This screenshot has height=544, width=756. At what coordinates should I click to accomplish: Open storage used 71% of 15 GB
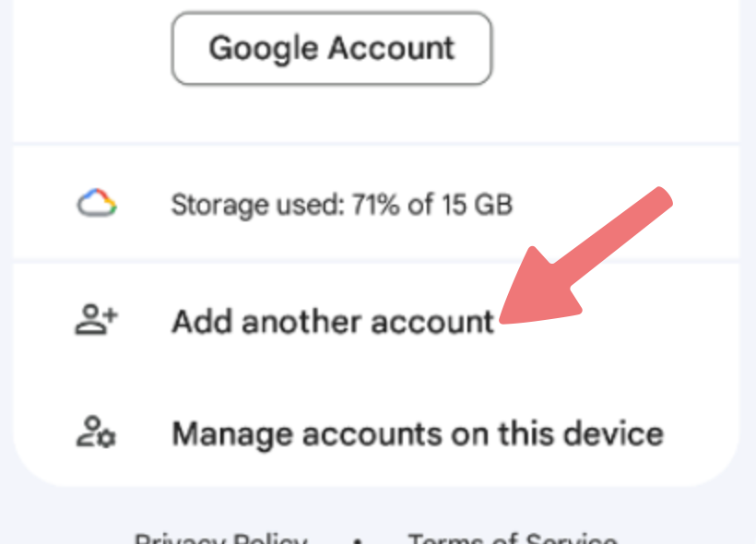376,203
